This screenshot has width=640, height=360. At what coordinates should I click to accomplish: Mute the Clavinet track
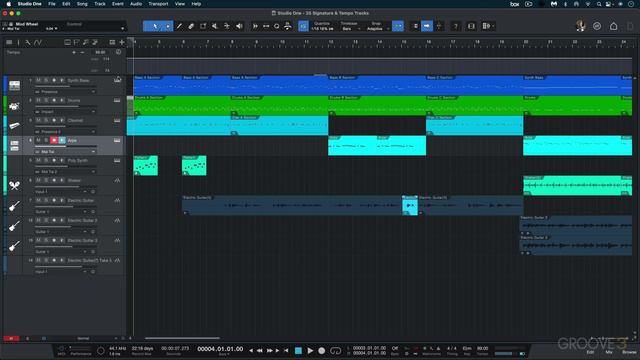(38, 120)
